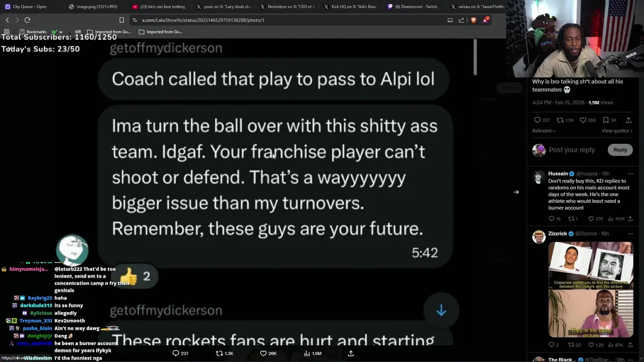The image size is (644, 362).
Task: Switch to the Deansocool Twitch tab
Action: [x=413, y=7]
